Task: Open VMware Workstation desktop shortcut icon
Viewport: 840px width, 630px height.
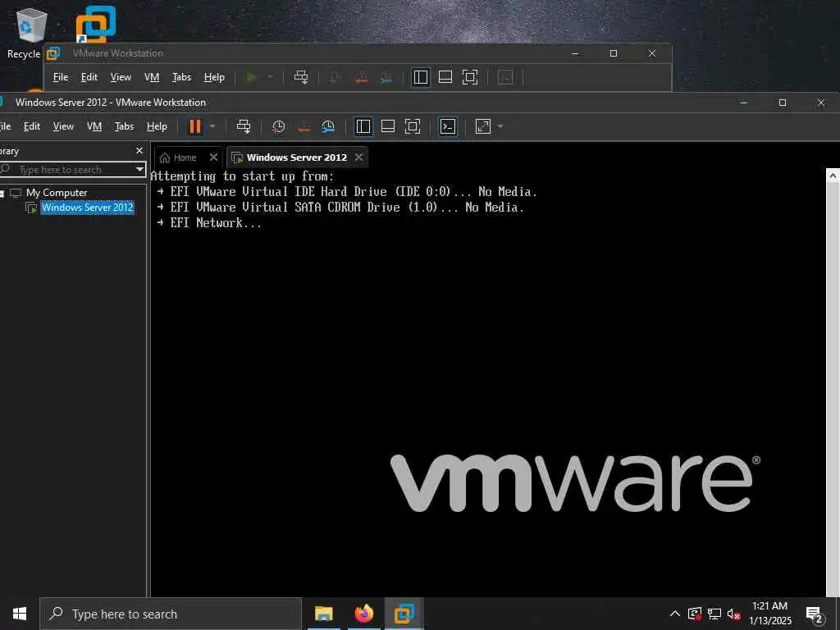Action: tap(95, 24)
